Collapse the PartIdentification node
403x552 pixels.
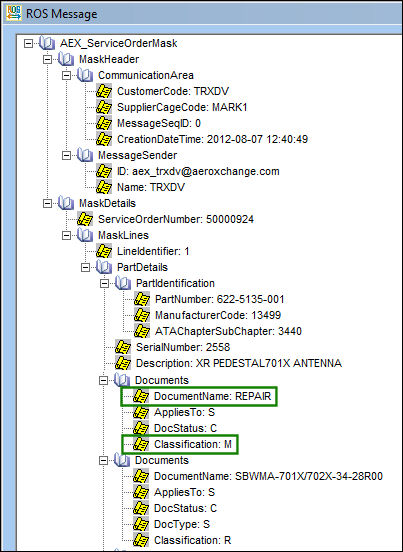pyautogui.click(x=105, y=284)
